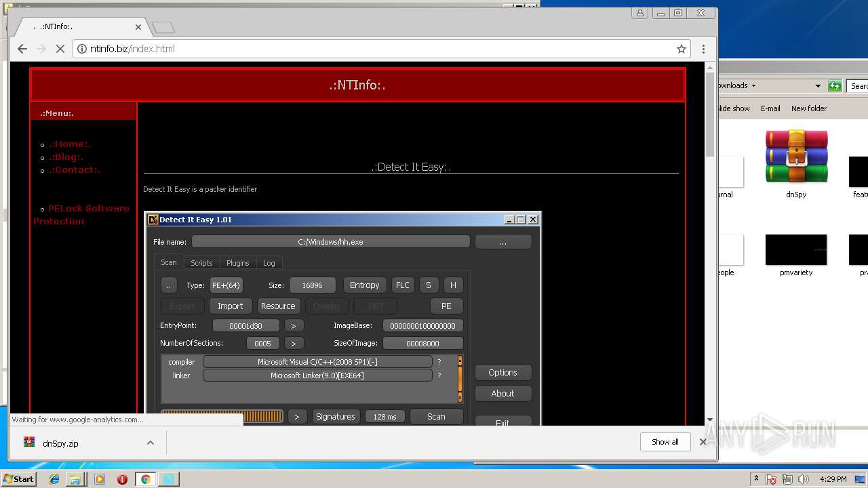The width and height of the screenshot is (868, 488).
Task: Click Show all downloads
Action: [665, 442]
